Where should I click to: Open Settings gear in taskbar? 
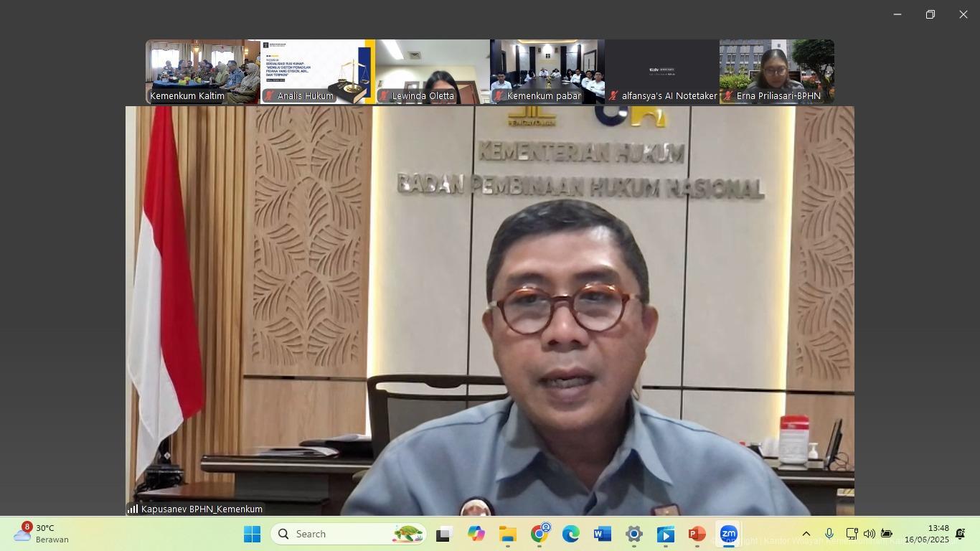click(x=633, y=534)
